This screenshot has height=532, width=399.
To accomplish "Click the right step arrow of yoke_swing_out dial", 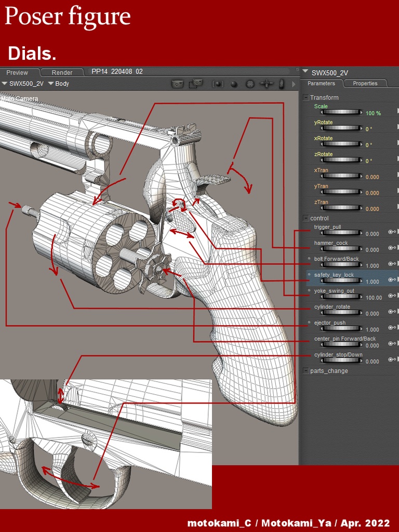I will (361, 297).
